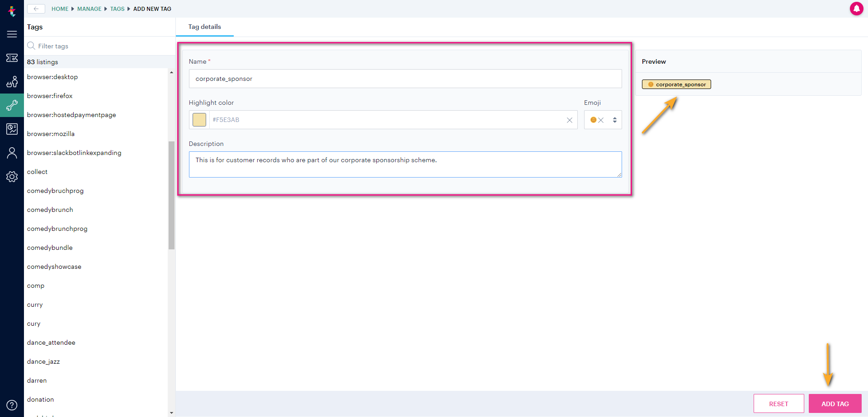This screenshot has height=417, width=868.
Task: Open the hamburger navigation menu
Action: pos(12,34)
